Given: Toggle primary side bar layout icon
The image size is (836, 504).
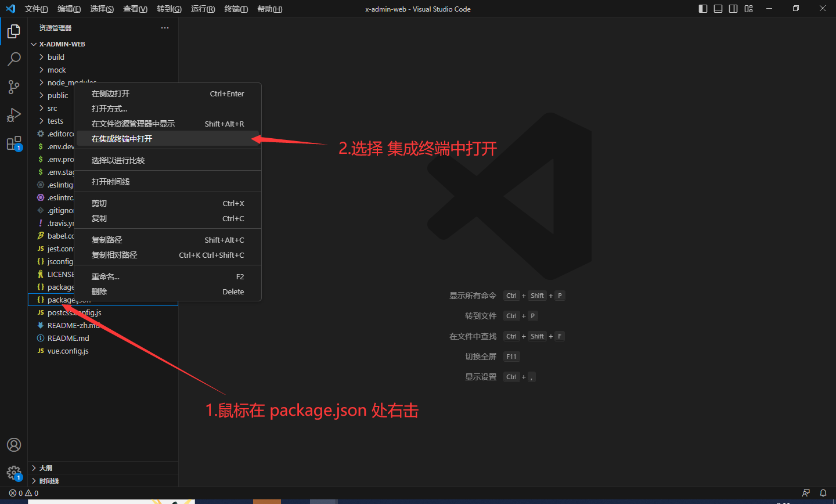Looking at the screenshot, I should pos(703,9).
